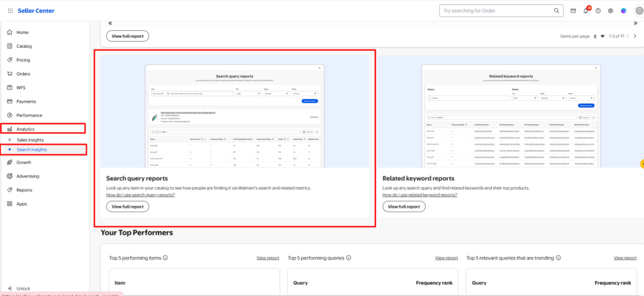644x296 pixels.
Task: Click the yellow feedback tab at right edge
Action: [642, 164]
